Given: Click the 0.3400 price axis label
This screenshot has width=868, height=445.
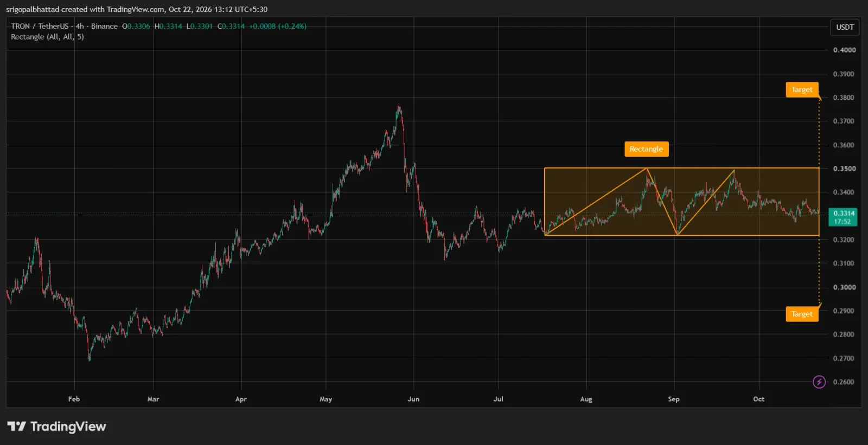Looking at the screenshot, I should click(x=844, y=192).
